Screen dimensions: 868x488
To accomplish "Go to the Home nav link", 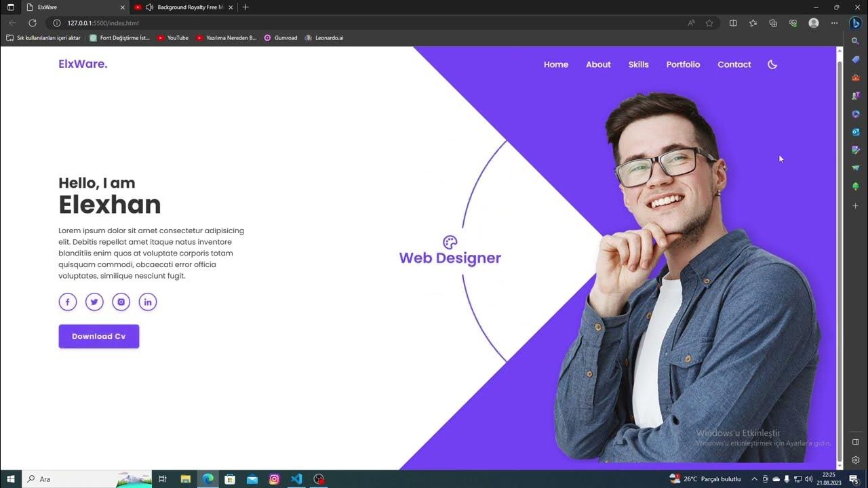I will pyautogui.click(x=556, y=64).
